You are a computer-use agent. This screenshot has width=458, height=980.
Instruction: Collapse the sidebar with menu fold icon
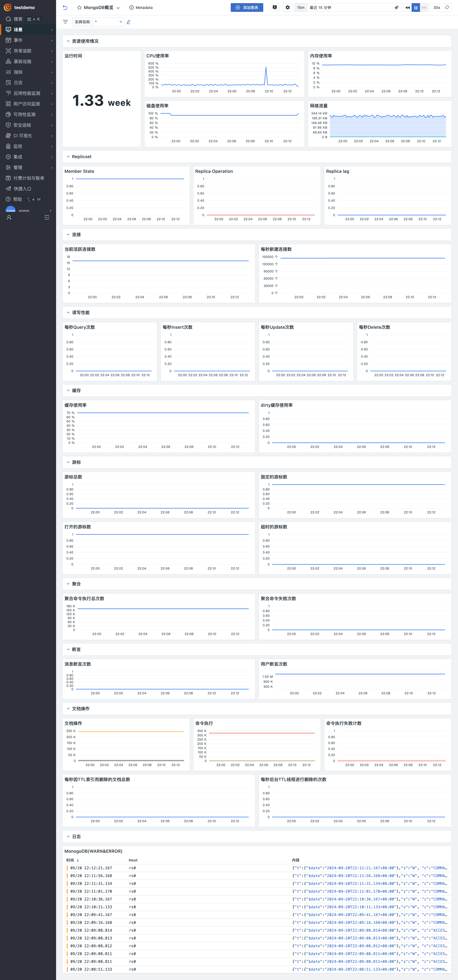pos(47,218)
